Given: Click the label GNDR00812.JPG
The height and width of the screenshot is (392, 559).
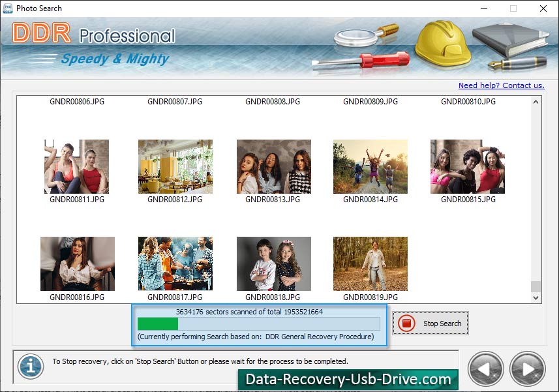Looking at the screenshot, I should (175, 199).
